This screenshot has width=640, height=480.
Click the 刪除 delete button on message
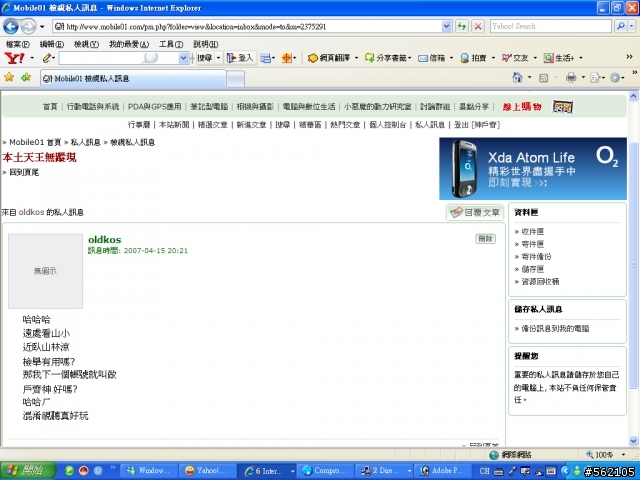coord(485,239)
